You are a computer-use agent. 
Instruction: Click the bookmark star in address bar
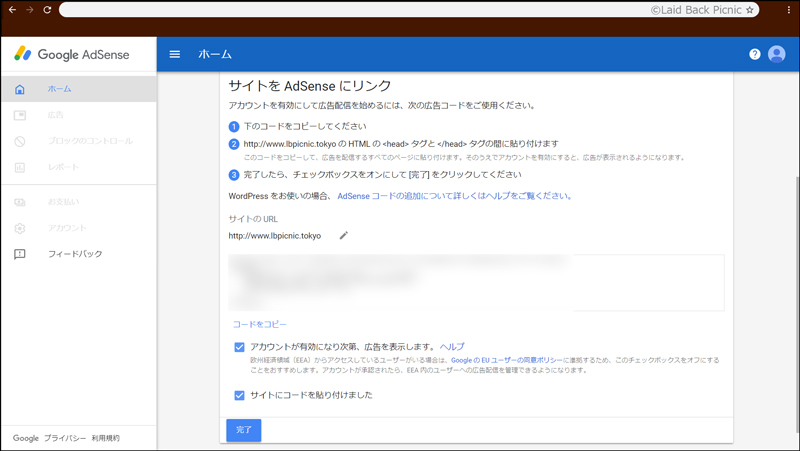point(749,10)
